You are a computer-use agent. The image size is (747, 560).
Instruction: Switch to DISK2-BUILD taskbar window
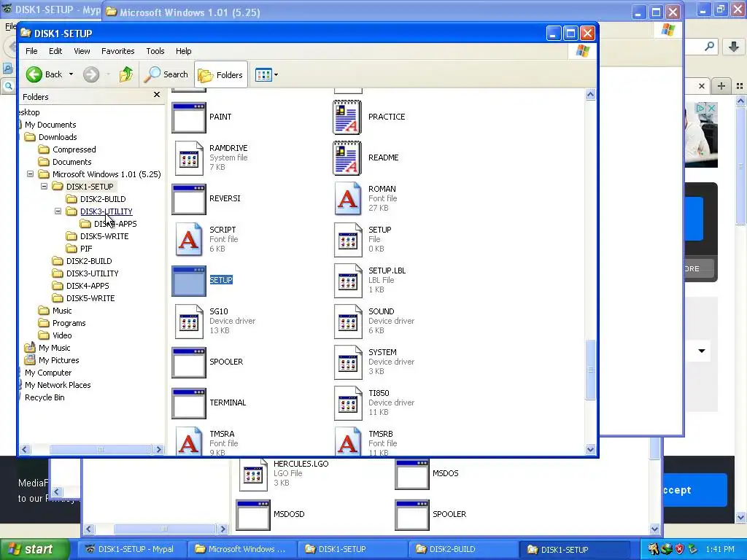click(462, 549)
